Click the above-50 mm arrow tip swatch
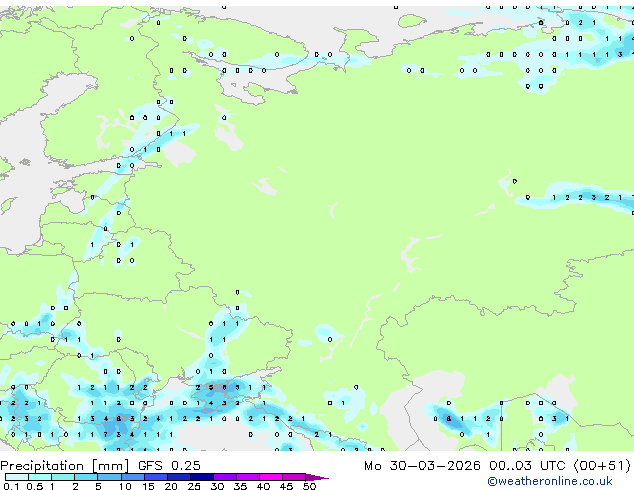 (x=317, y=477)
